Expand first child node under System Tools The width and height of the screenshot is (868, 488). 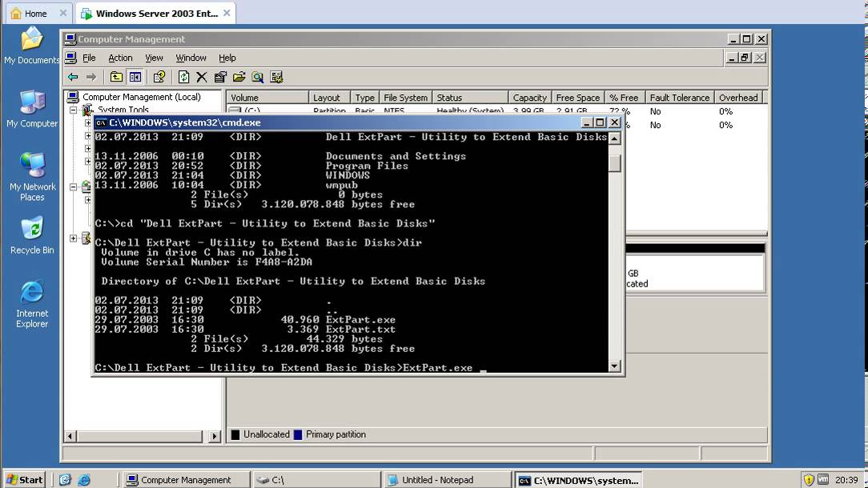pos(88,123)
